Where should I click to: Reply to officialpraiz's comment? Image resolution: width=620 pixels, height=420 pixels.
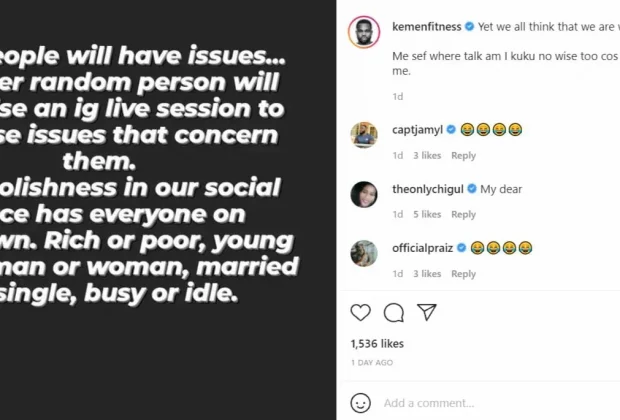[x=463, y=274]
